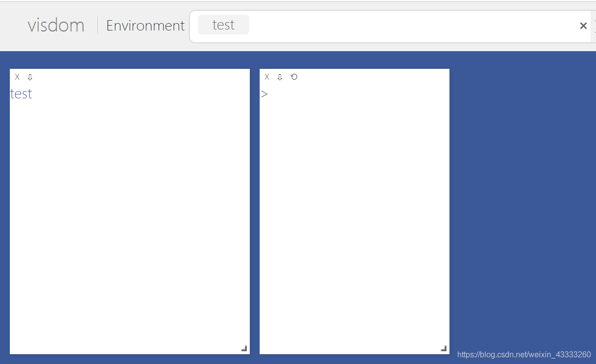The height and width of the screenshot is (364, 596).
Task: Click the circular reset icon in the right pane
Action: (294, 77)
